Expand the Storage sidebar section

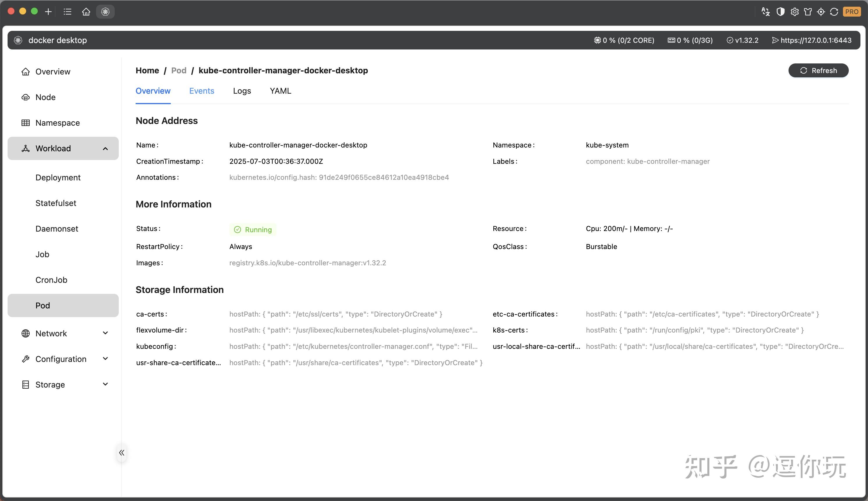click(105, 384)
